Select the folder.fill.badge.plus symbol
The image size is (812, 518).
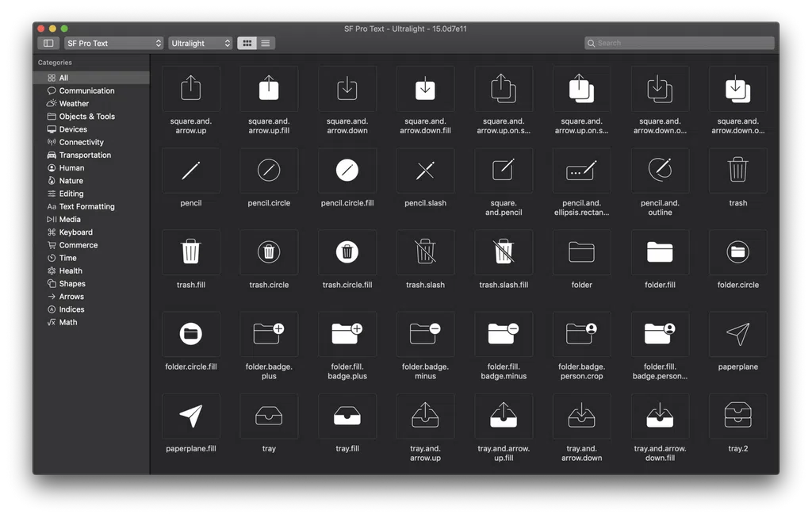coord(347,334)
